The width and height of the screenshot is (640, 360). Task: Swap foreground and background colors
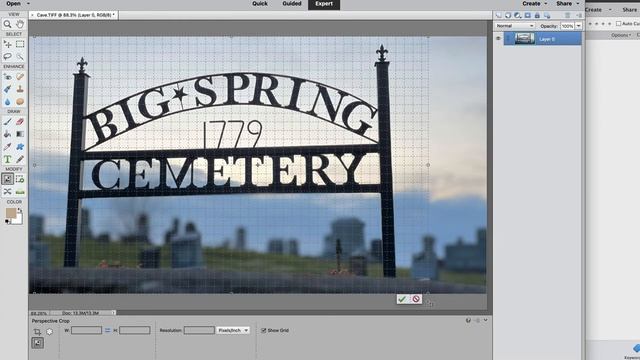point(19,210)
